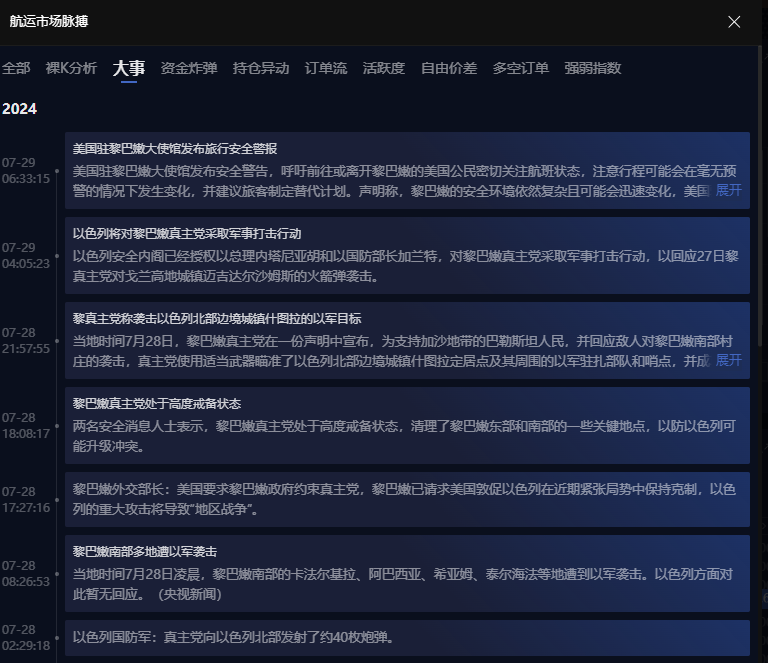Click the 07-28 21:57:55 timestamp
Screen dimensions: 768x663
[25, 341]
